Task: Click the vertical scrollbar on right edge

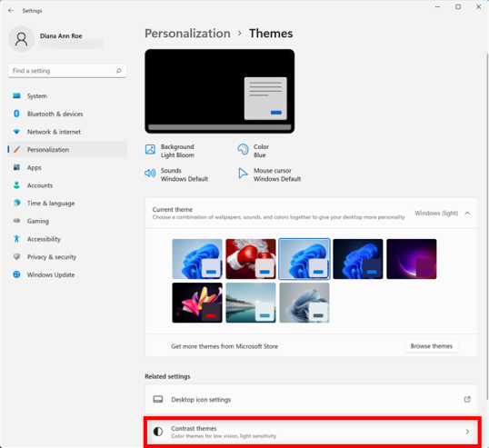Action: click(487, 226)
